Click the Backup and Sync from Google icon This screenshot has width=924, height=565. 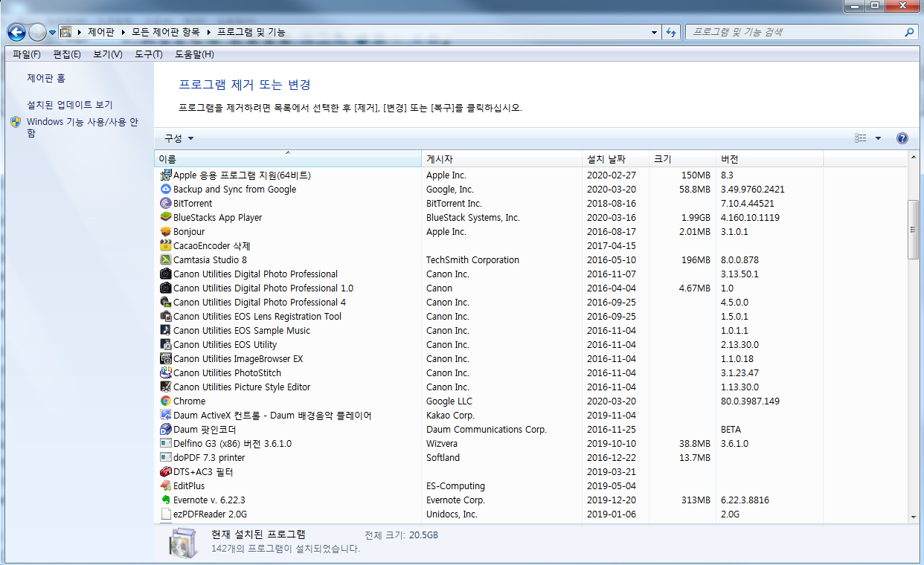pos(166,190)
